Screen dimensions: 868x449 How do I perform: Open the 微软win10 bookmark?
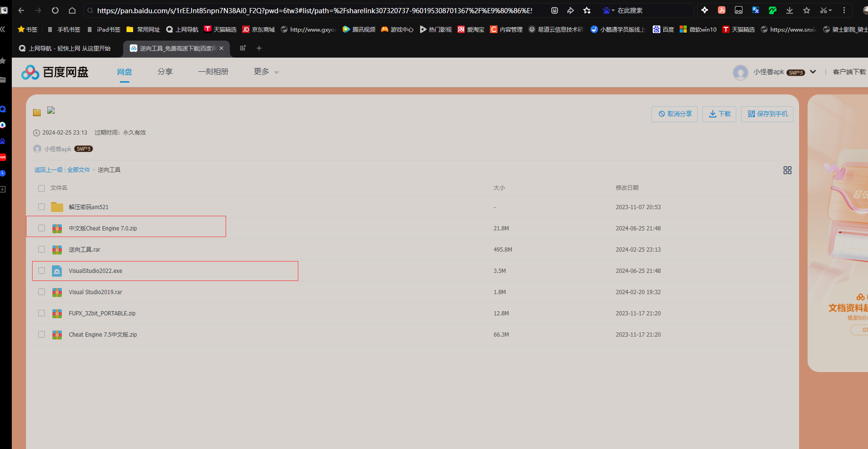698,29
